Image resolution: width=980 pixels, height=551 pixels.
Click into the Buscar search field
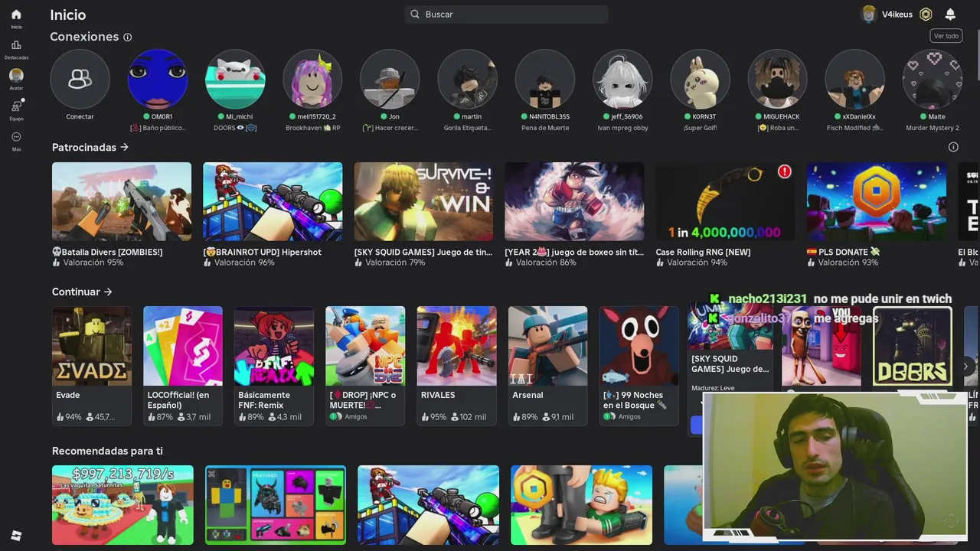(506, 15)
